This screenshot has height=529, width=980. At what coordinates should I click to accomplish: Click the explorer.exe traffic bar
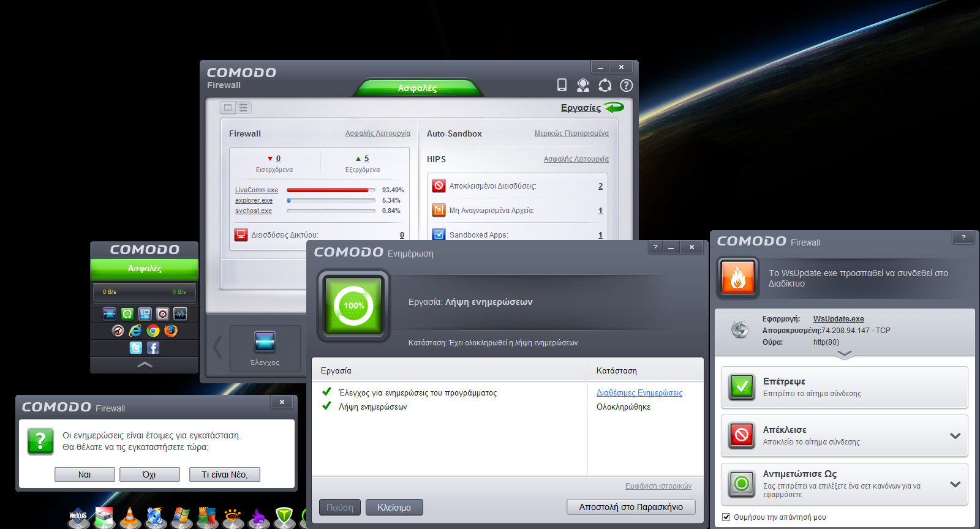pos(331,200)
